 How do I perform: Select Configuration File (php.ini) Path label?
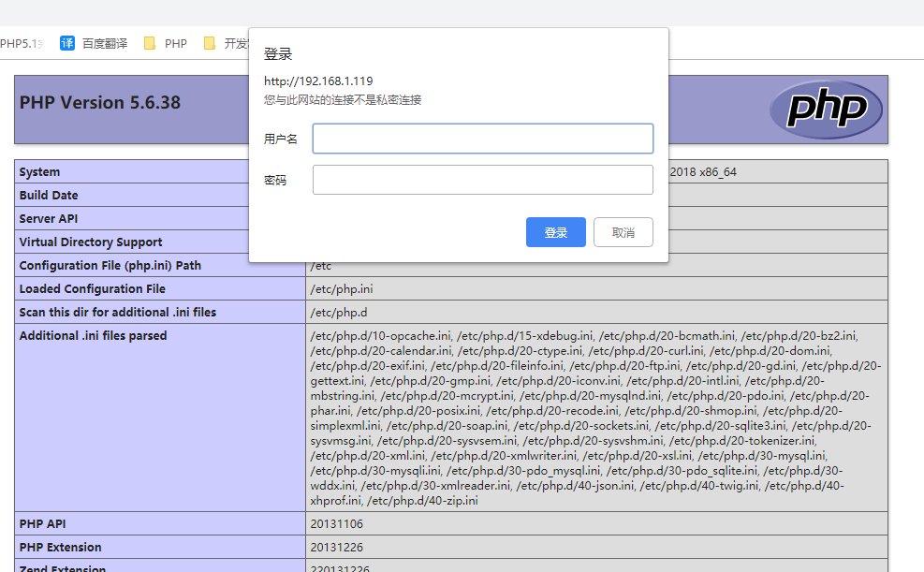click(110, 266)
